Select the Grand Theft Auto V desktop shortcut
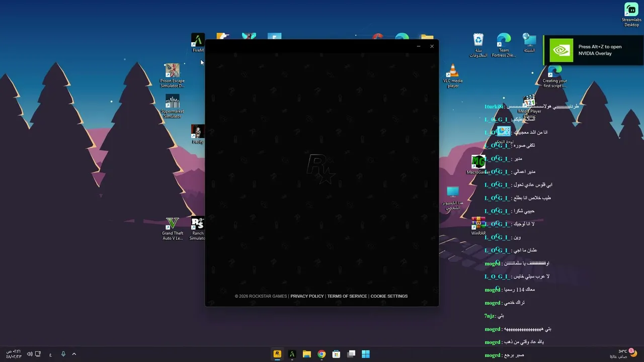 pyautogui.click(x=173, y=229)
